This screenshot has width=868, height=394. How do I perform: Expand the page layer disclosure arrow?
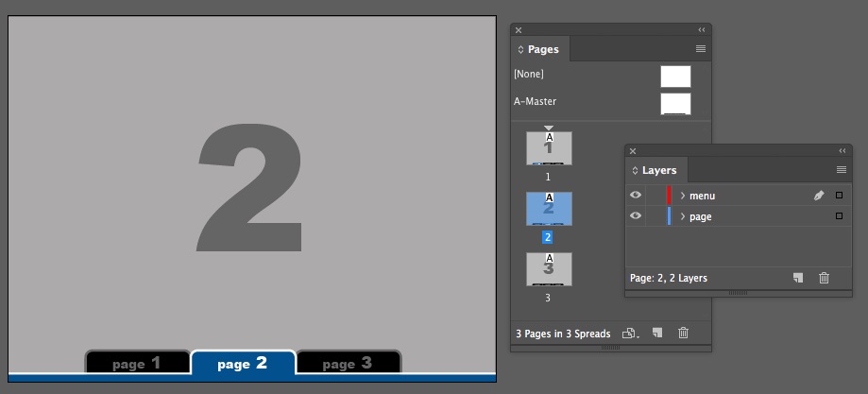click(x=682, y=216)
